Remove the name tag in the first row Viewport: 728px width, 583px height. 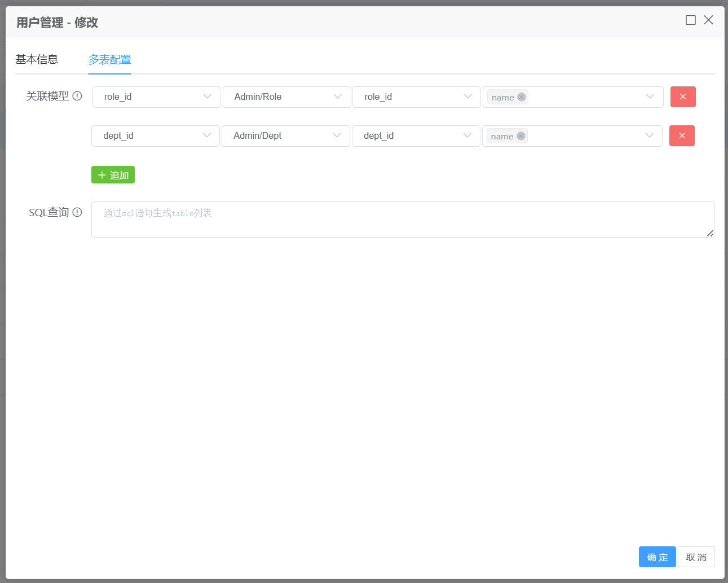522,97
